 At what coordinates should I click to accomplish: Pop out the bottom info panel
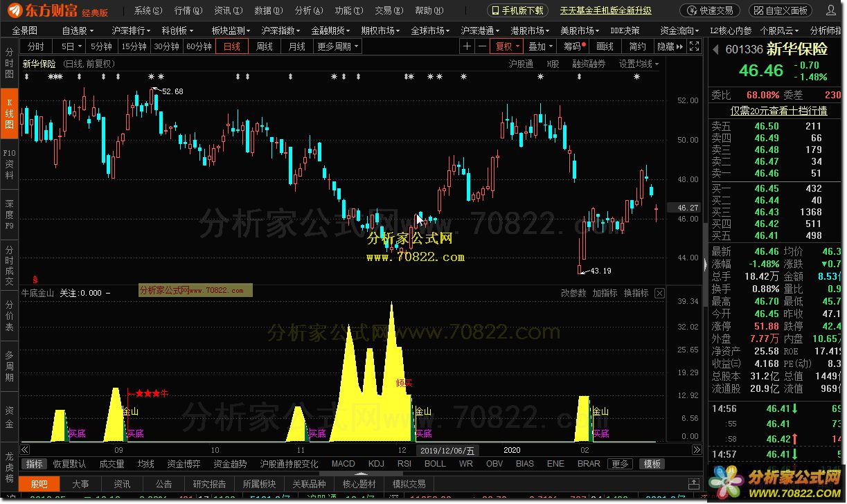point(695,484)
